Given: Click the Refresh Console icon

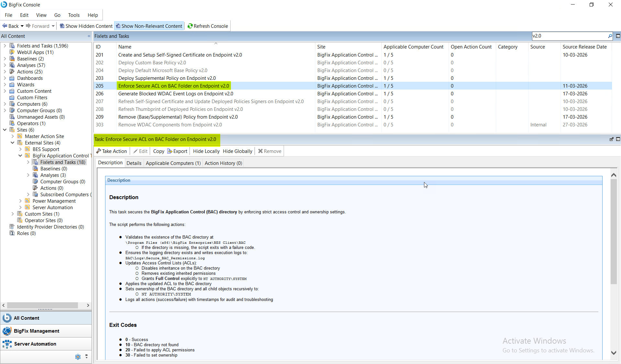Looking at the screenshot, I should [190, 26].
